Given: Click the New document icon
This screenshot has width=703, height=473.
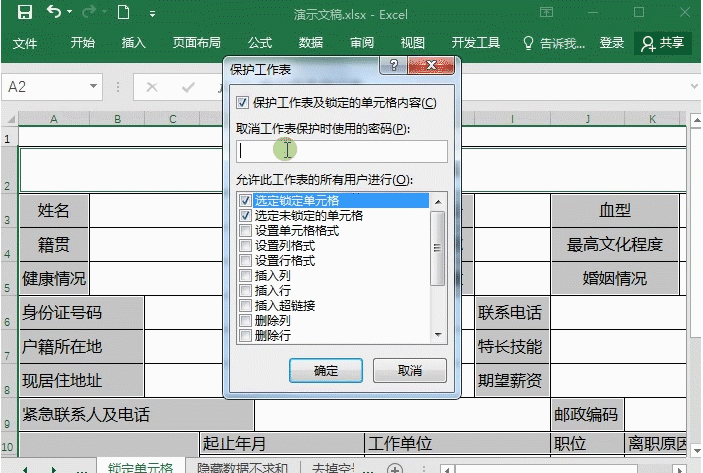Looking at the screenshot, I should (x=123, y=12).
